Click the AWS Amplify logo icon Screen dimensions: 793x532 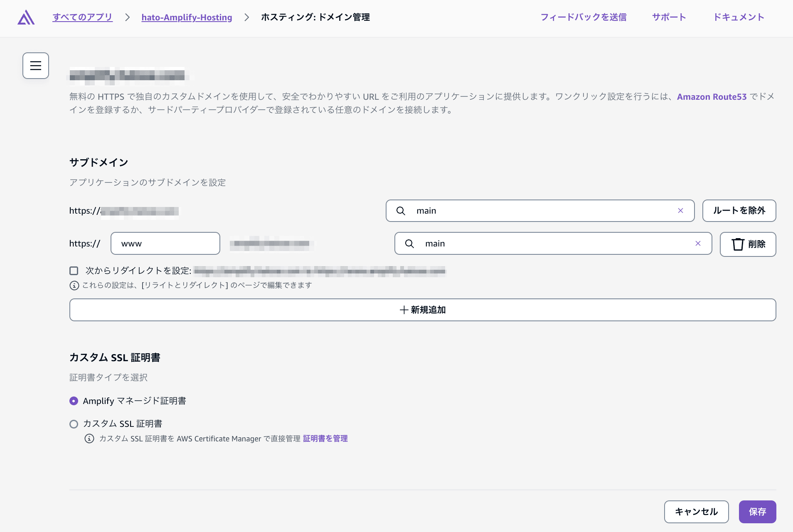tap(26, 17)
